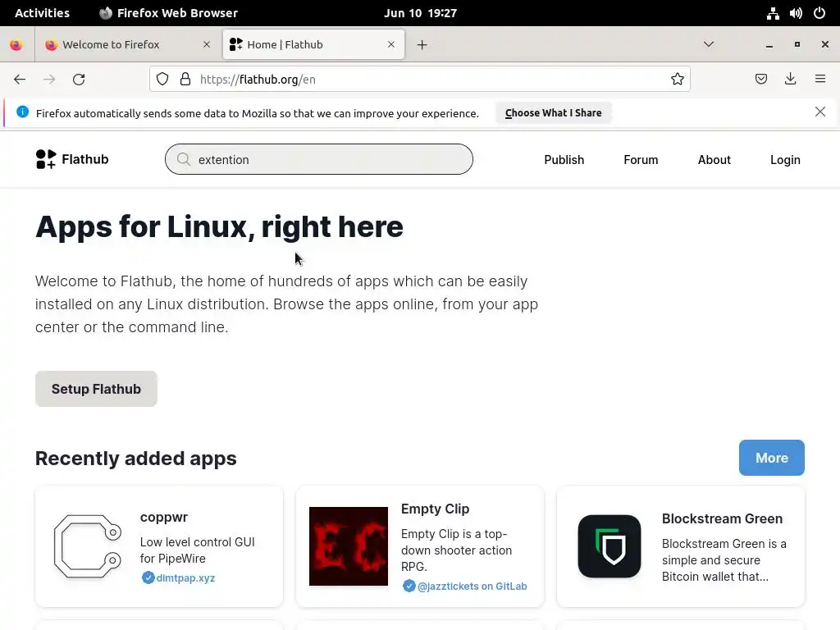Image resolution: width=840 pixels, height=630 pixels.
Task: Reload the Flathub page
Action: [x=79, y=80]
